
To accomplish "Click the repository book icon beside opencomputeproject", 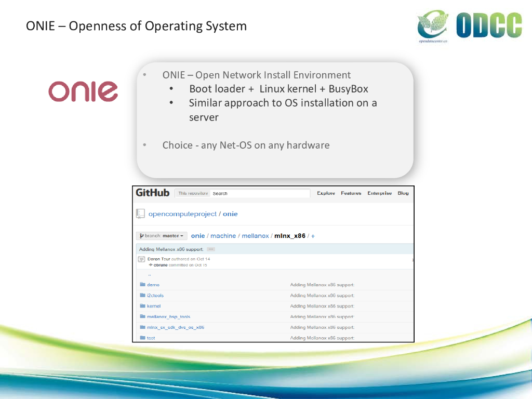I will click(x=140, y=214).
